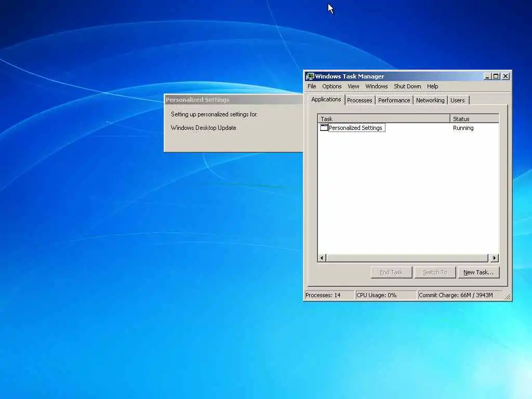Open the Options menu
This screenshot has width=532, height=399.
(x=332, y=87)
